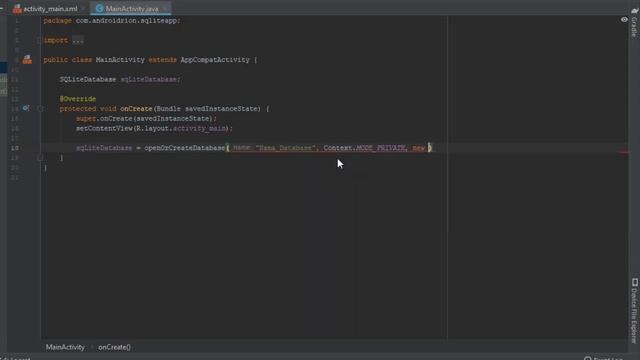
Task: Toggle the inspections eye icon
Action: 624,20
